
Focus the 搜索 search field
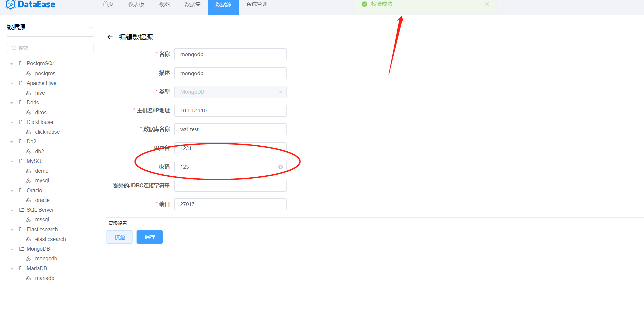[x=50, y=48]
